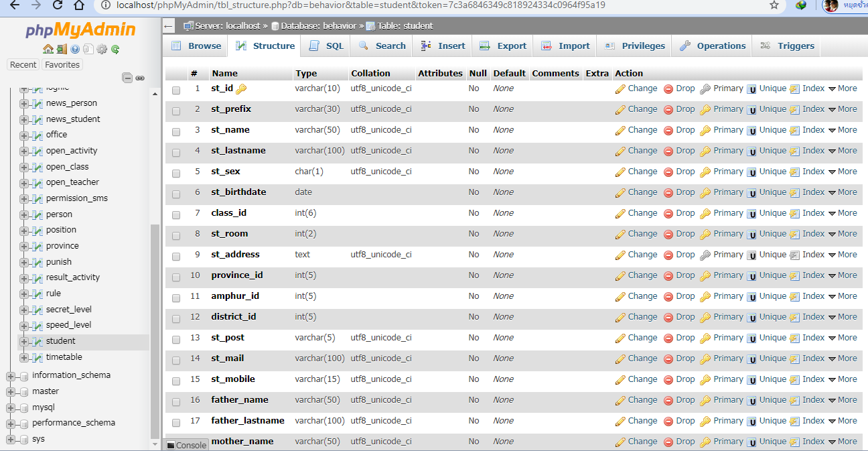Open the Export tab
This screenshot has height=451, width=868.
[x=503, y=46]
